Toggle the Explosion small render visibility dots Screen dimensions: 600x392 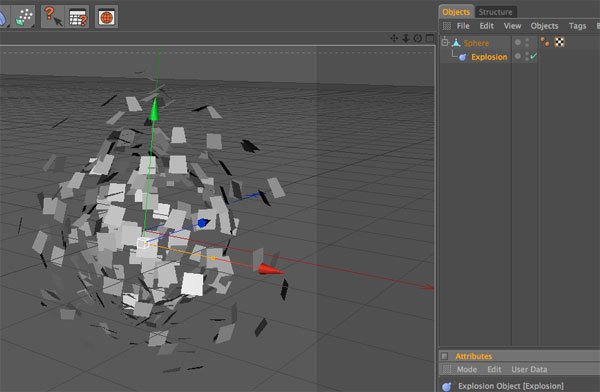[527, 56]
